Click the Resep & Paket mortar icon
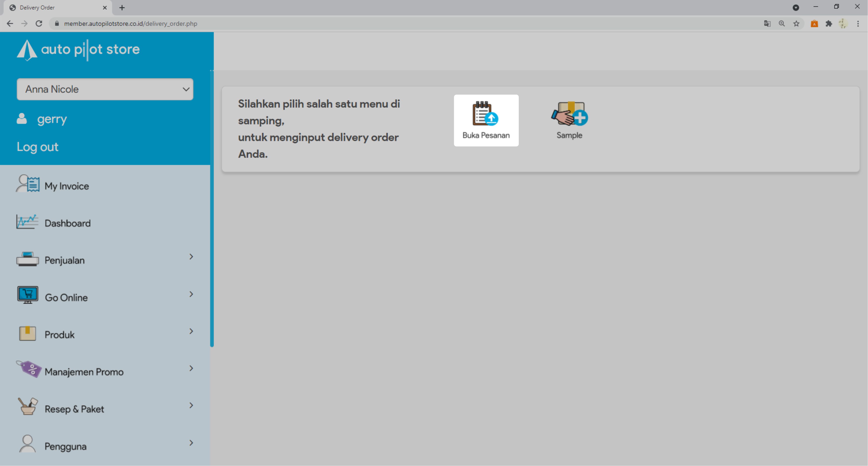Image resolution: width=868 pixels, height=466 pixels. 28,406
